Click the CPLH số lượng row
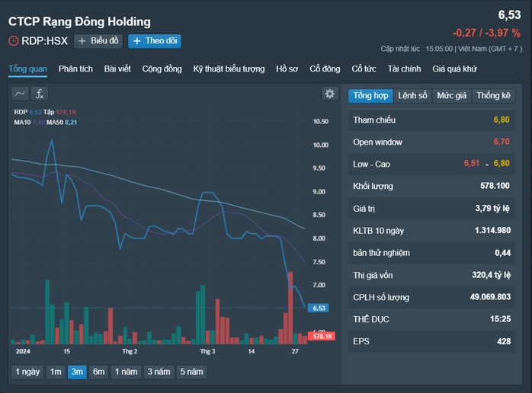Image resolution: width=532 pixels, height=393 pixels. (431, 297)
